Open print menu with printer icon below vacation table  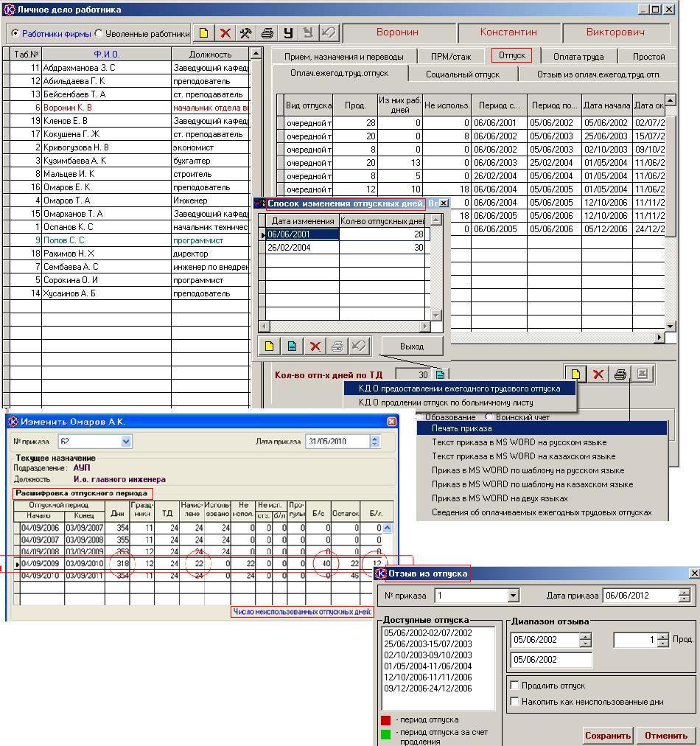pos(620,374)
